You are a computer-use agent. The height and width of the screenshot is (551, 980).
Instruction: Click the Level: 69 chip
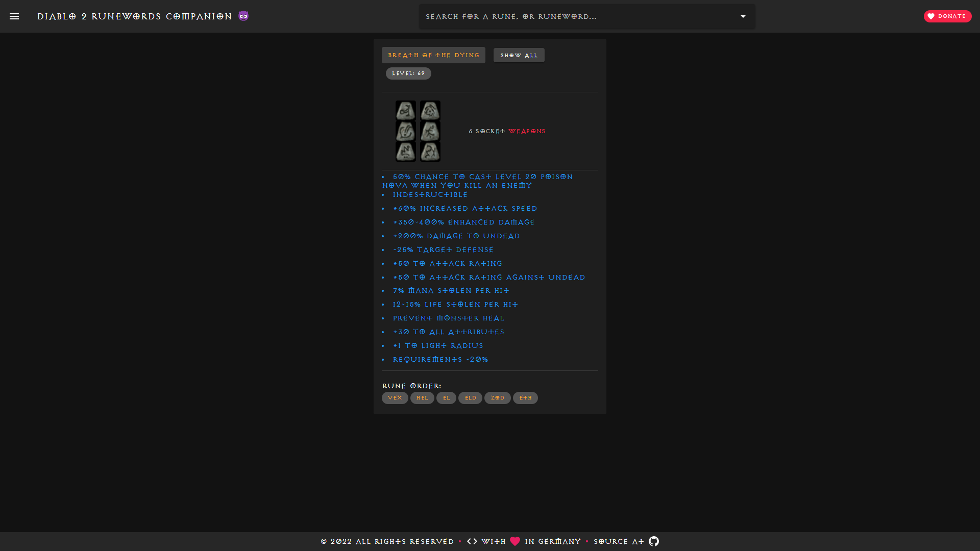[x=408, y=73]
